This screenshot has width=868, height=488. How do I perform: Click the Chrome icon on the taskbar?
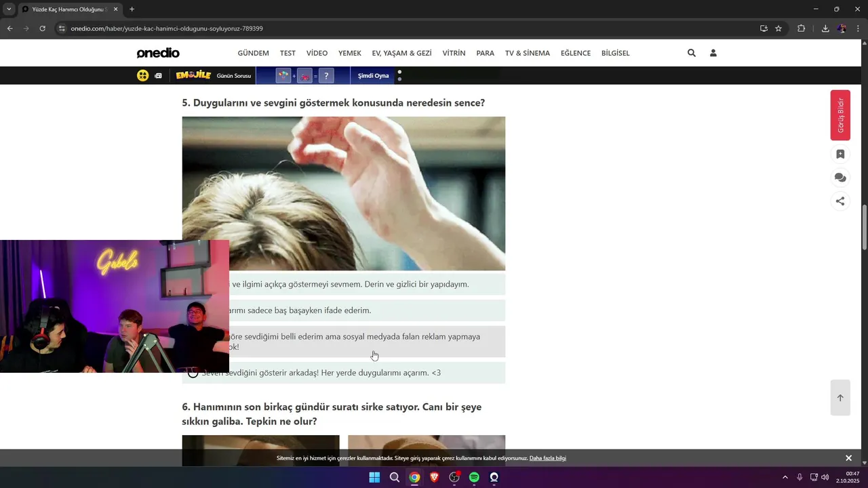pos(414,477)
